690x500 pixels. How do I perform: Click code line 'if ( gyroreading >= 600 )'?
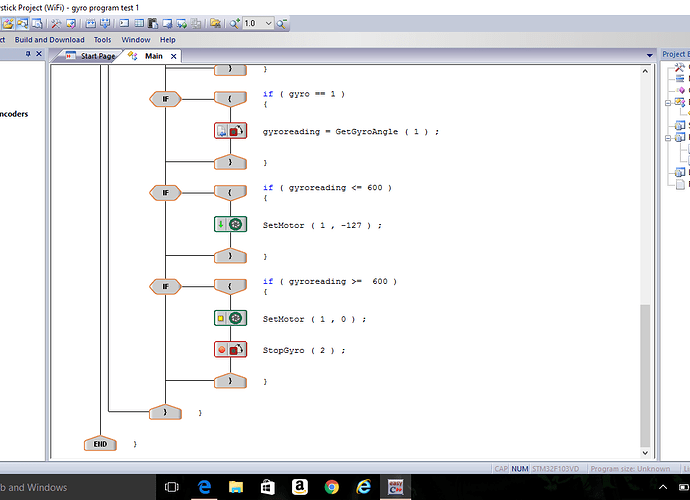(330, 281)
